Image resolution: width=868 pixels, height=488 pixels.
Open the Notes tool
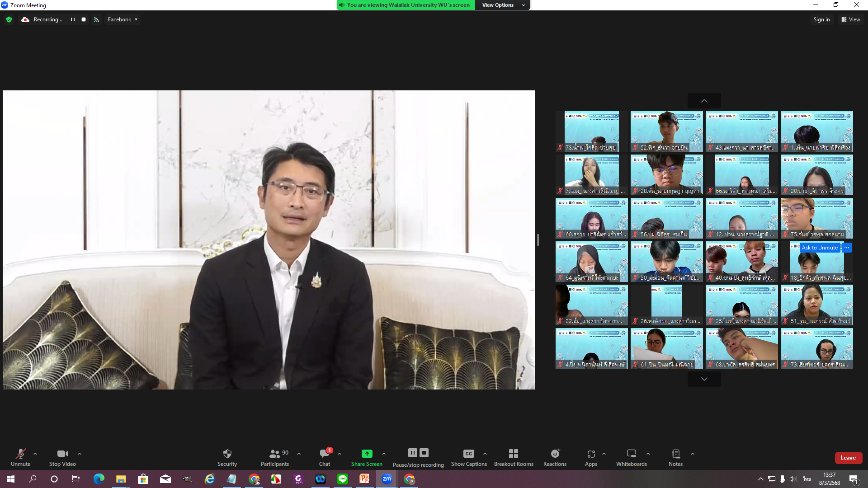(675, 457)
